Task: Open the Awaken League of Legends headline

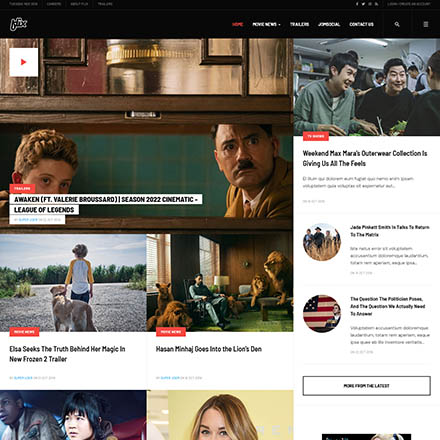Action: (x=106, y=204)
